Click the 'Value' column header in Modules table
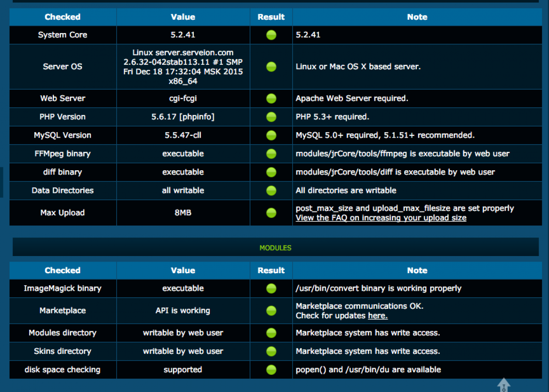This screenshot has height=392, width=549. coord(183,270)
